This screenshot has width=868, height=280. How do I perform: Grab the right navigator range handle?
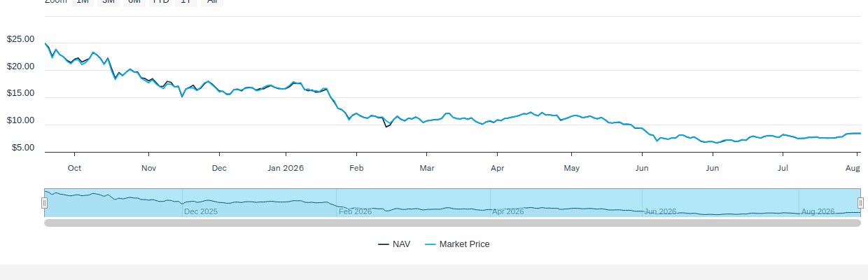(860, 203)
